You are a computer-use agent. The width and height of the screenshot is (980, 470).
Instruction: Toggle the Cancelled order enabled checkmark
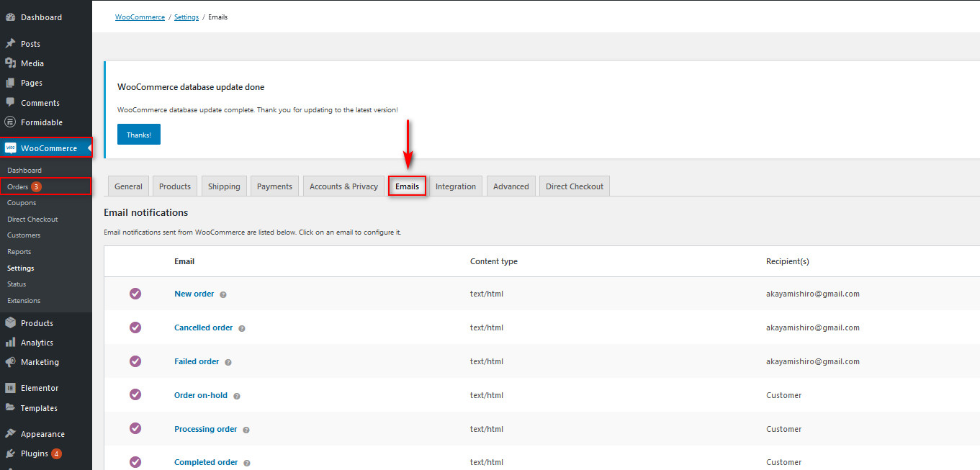135,327
